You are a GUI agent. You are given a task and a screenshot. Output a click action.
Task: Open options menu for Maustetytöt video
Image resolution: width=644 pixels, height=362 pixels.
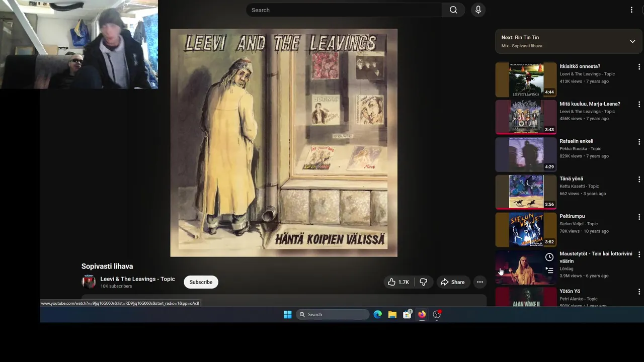click(x=639, y=254)
